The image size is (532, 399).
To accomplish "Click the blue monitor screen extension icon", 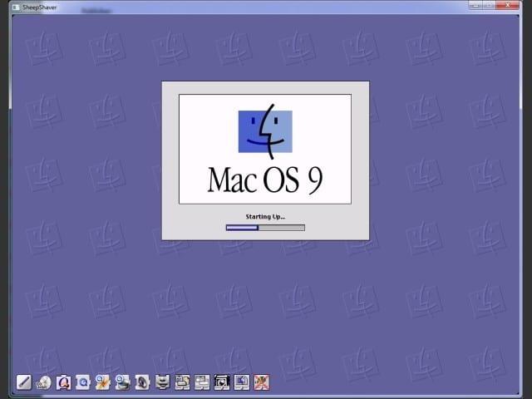I will 242,382.
